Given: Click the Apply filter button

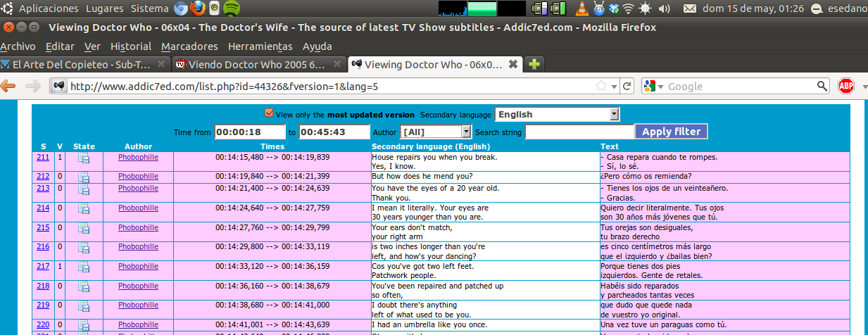Looking at the screenshot, I should [671, 132].
